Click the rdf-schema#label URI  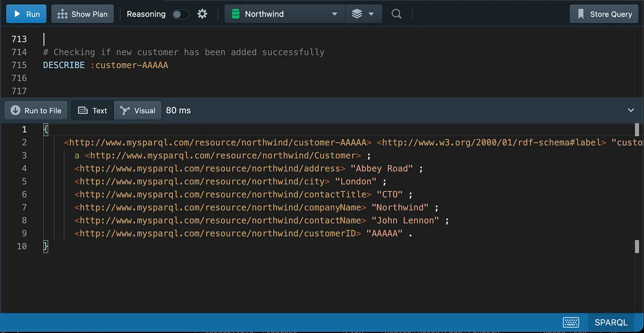492,143
